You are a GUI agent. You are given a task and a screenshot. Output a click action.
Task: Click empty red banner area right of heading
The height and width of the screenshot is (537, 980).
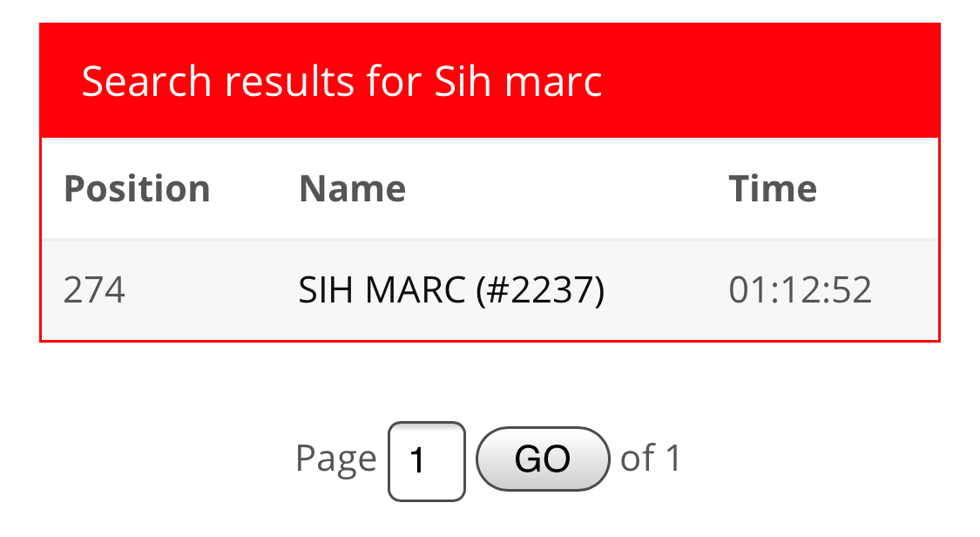pyautogui.click(x=768, y=81)
